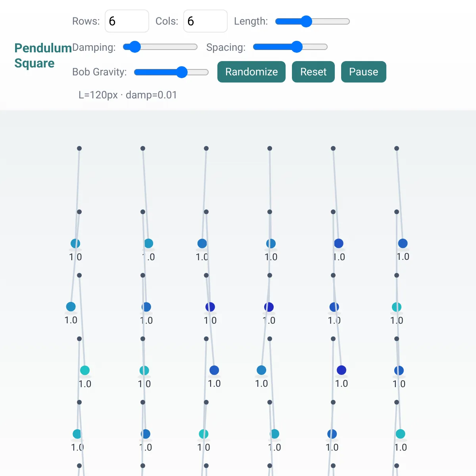The width and height of the screenshot is (476, 476).
Task: Click the Spacing slider handle
Action: tap(297, 47)
